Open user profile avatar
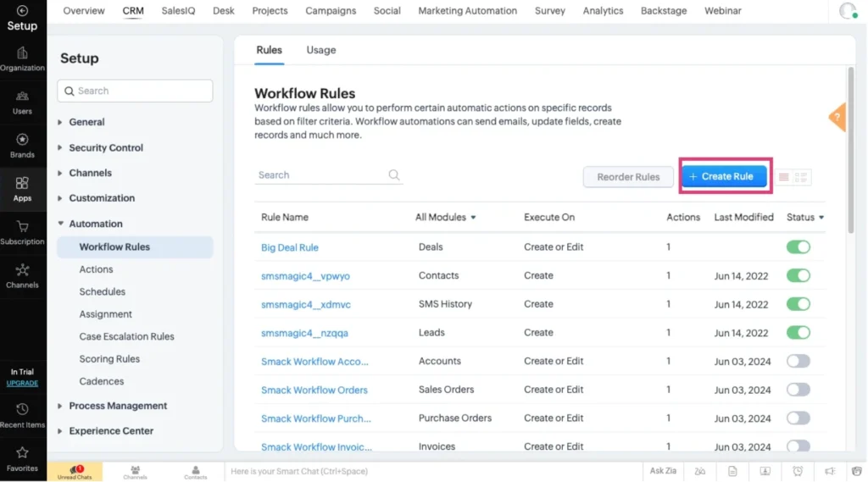 coord(848,10)
